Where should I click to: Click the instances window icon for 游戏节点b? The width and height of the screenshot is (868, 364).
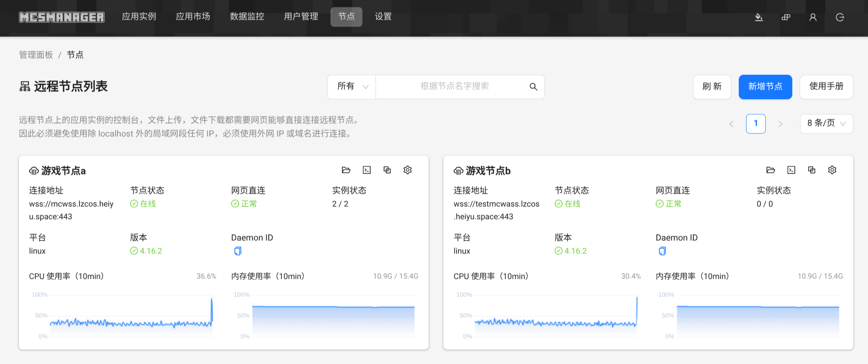coord(812,170)
